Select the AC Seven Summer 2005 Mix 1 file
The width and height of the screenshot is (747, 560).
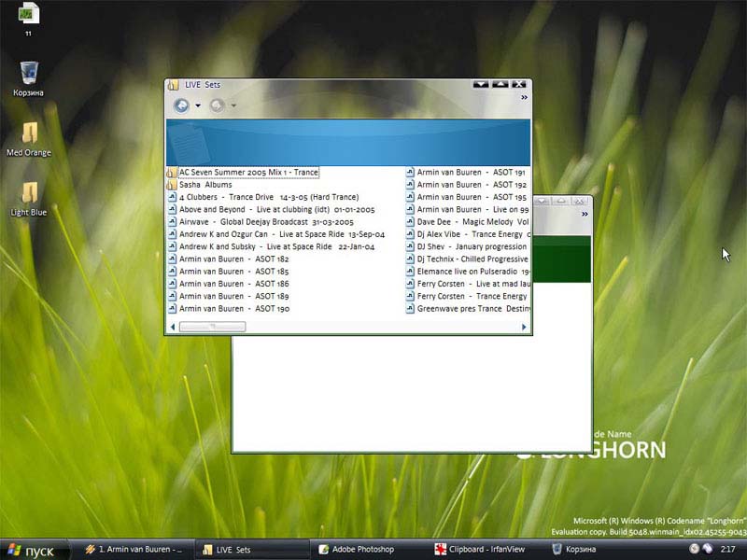point(247,172)
